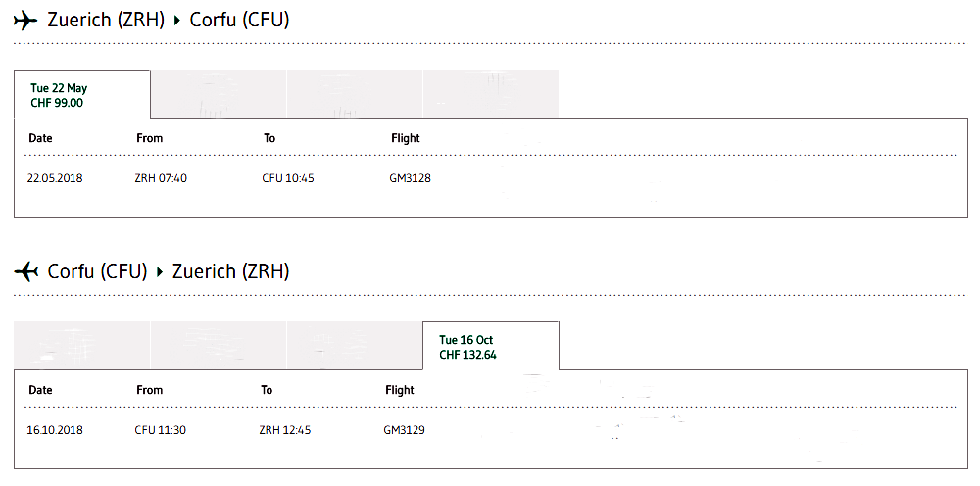
Task: Select the Tue 22 May CHF 99.00 tab
Action: coord(82,94)
